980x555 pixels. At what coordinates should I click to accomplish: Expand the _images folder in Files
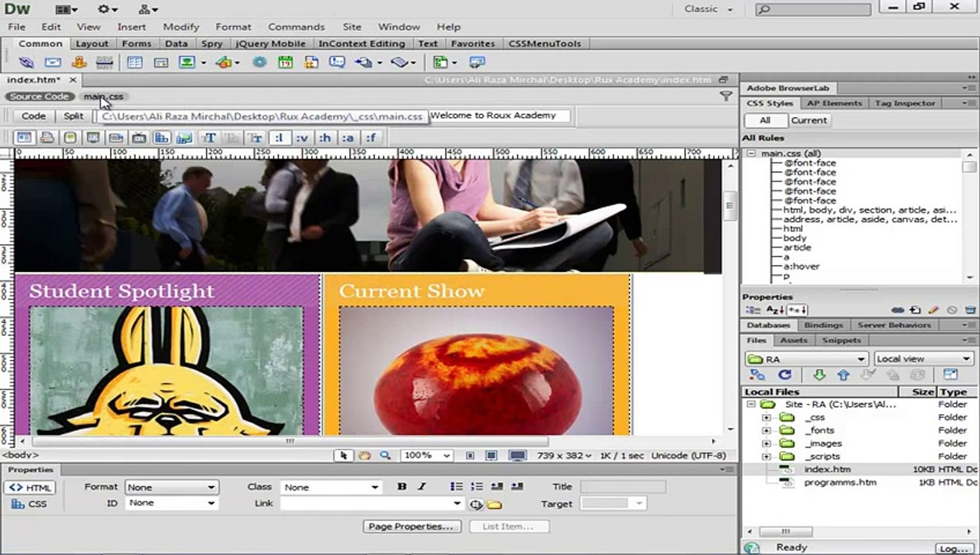coord(766,443)
